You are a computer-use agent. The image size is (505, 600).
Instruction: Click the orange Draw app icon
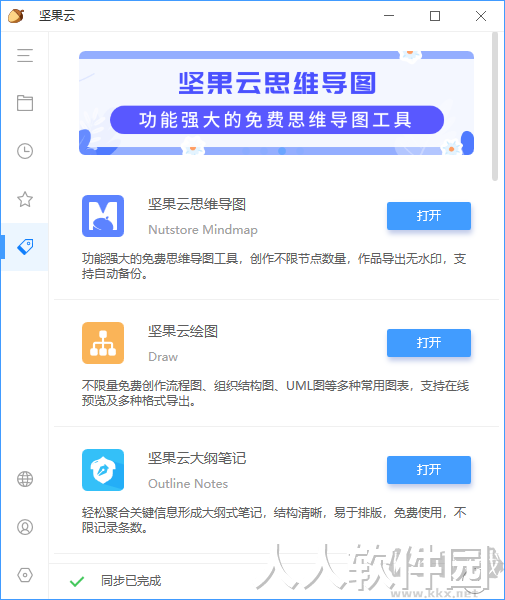pos(103,343)
